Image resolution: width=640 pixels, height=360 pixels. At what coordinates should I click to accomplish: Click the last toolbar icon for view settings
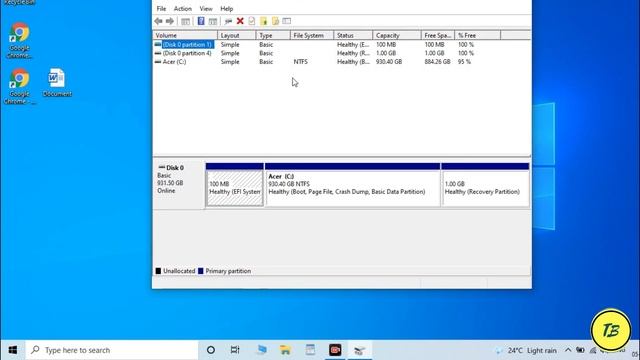point(287,21)
